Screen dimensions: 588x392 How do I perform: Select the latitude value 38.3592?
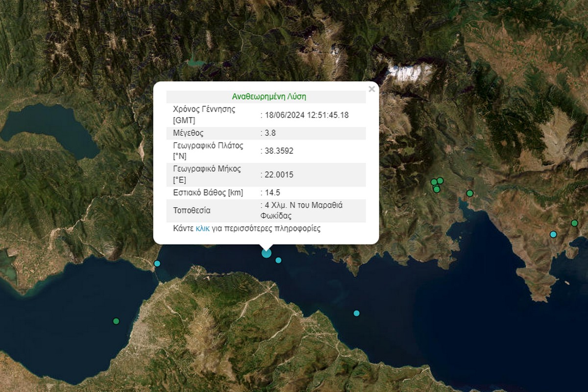click(279, 151)
